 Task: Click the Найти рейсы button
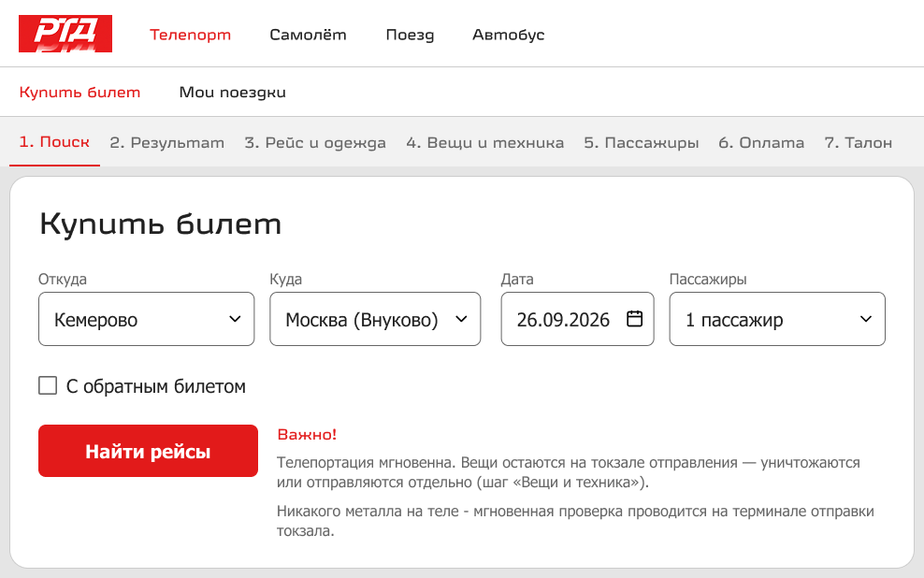148,451
